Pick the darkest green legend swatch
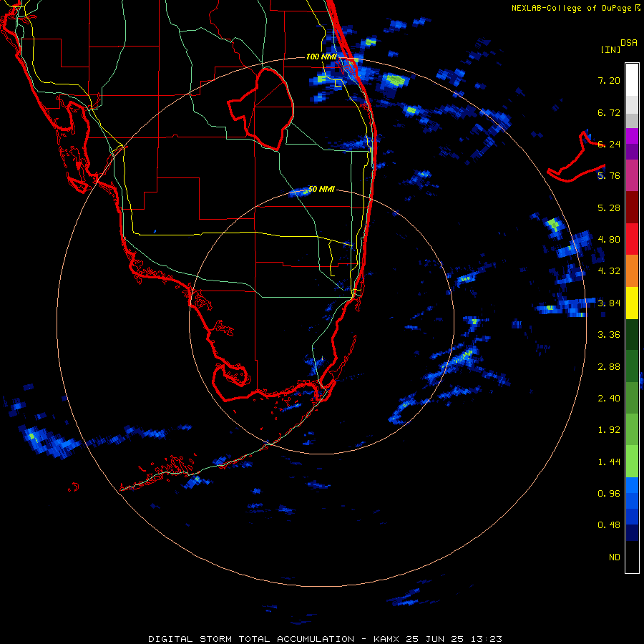644x644 pixels. point(632,334)
